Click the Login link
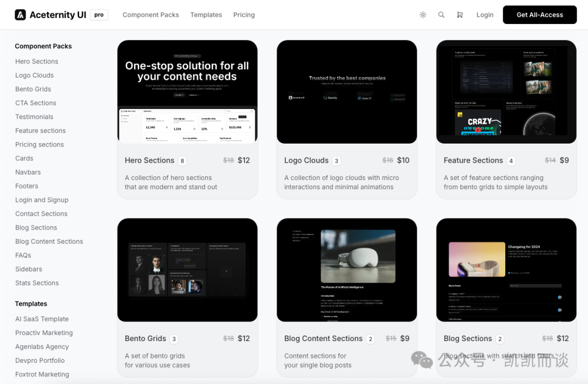 (x=485, y=15)
